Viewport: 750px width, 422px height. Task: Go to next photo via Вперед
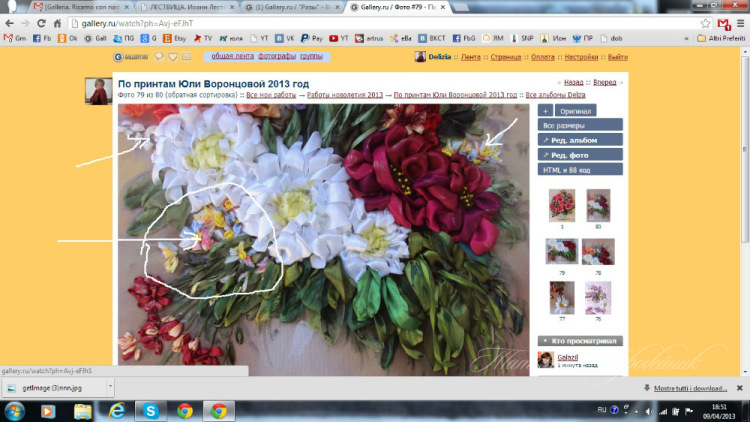coord(605,82)
